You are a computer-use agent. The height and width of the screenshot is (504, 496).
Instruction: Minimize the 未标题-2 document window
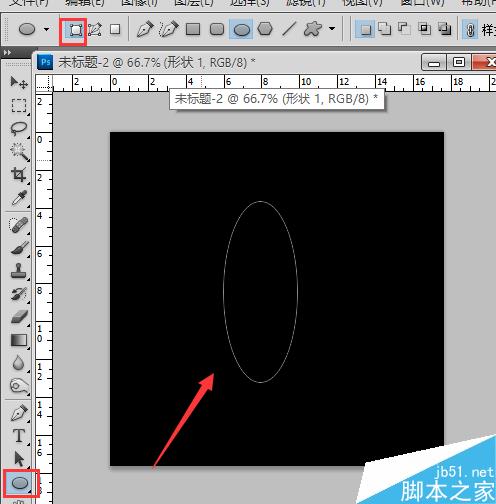click(x=434, y=62)
